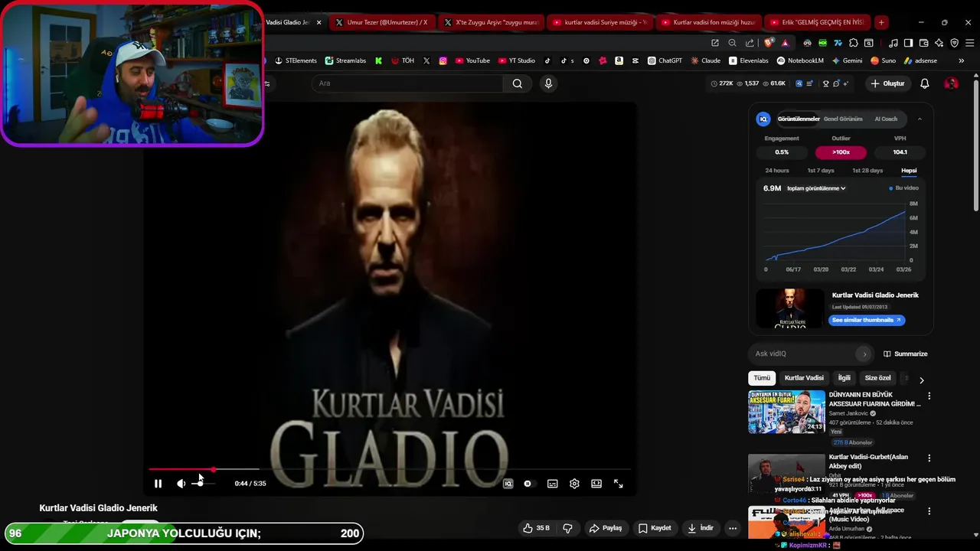Open YouTube notifications bell
The height and width of the screenshot is (551, 980).
coord(925,83)
